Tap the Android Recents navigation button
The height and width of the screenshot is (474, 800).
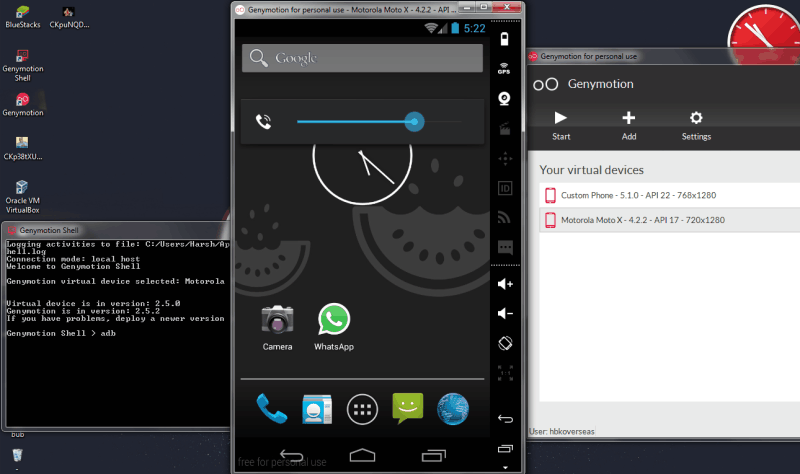434,455
